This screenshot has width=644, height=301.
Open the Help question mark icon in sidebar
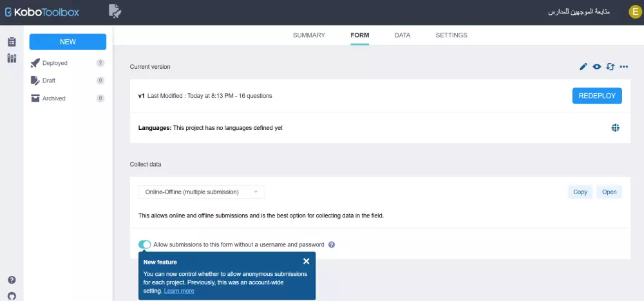(x=12, y=280)
